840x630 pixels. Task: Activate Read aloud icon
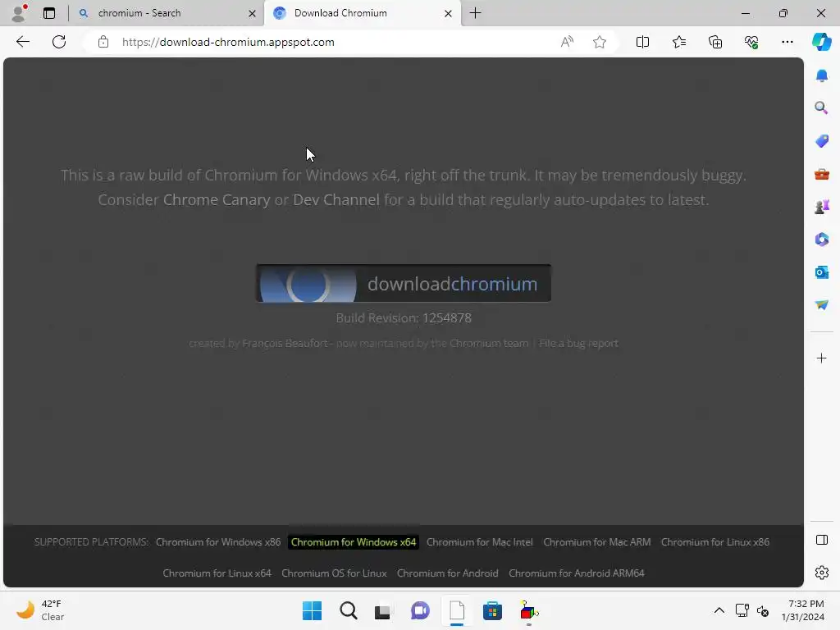click(x=567, y=42)
